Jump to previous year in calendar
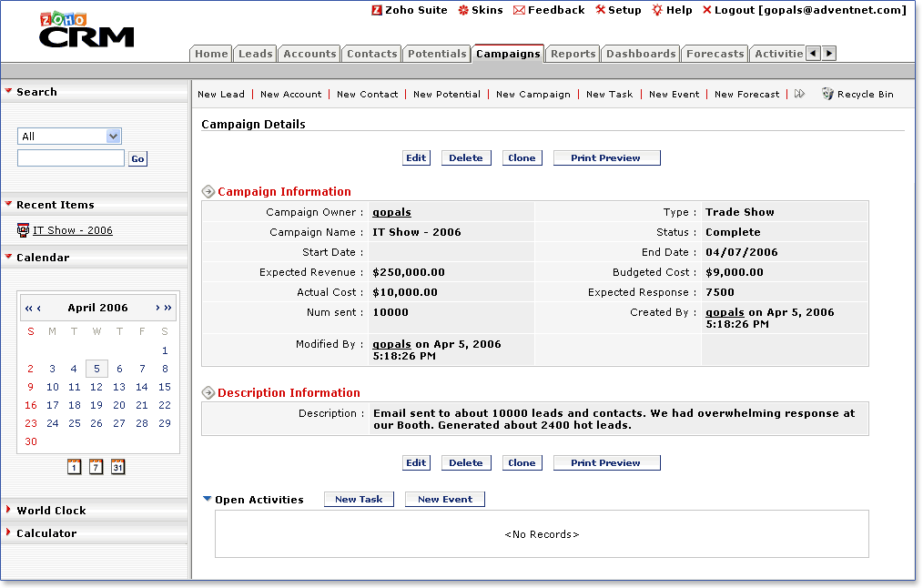Image resolution: width=923 pixels, height=588 pixels. (28, 308)
